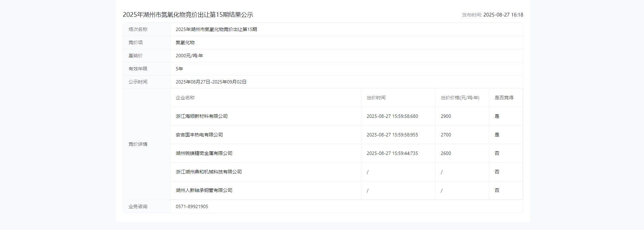
Task: Click the 企业名称 column header
Action: click(185, 98)
